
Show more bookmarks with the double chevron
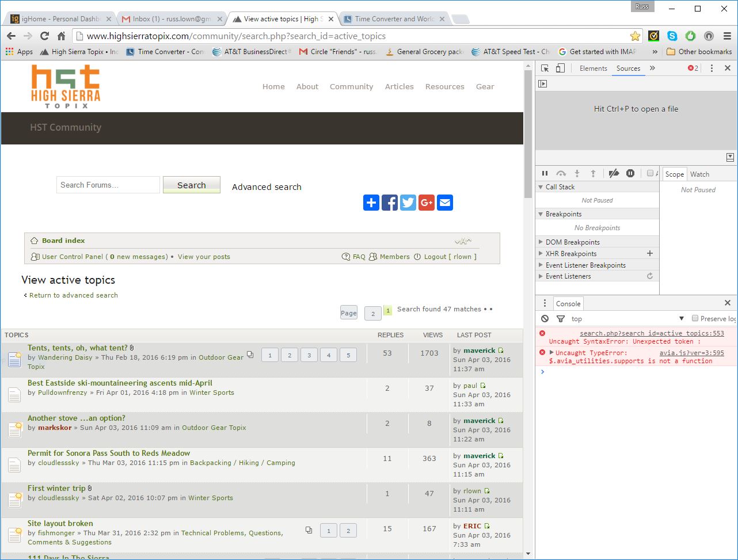(x=655, y=51)
